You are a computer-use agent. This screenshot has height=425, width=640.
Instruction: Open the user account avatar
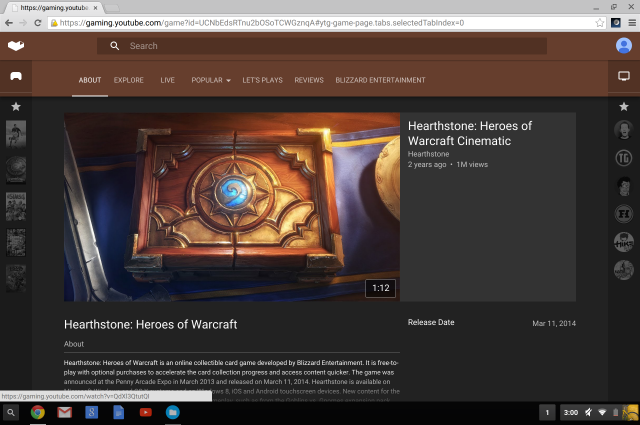(624, 46)
